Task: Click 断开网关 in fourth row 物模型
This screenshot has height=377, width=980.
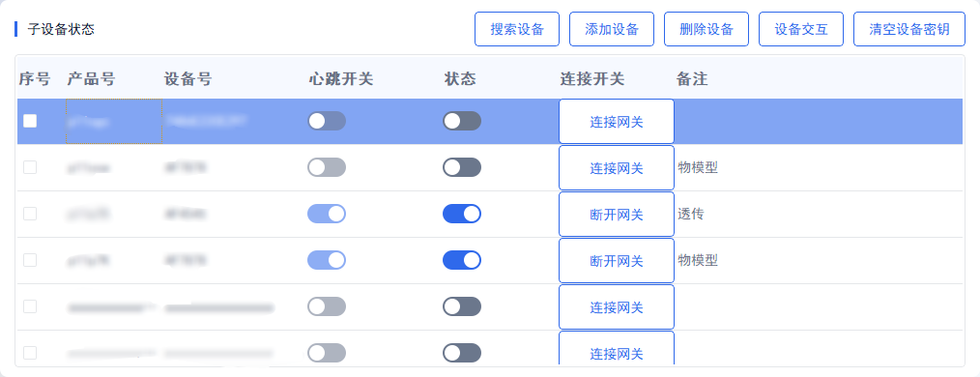Action: click(x=617, y=261)
